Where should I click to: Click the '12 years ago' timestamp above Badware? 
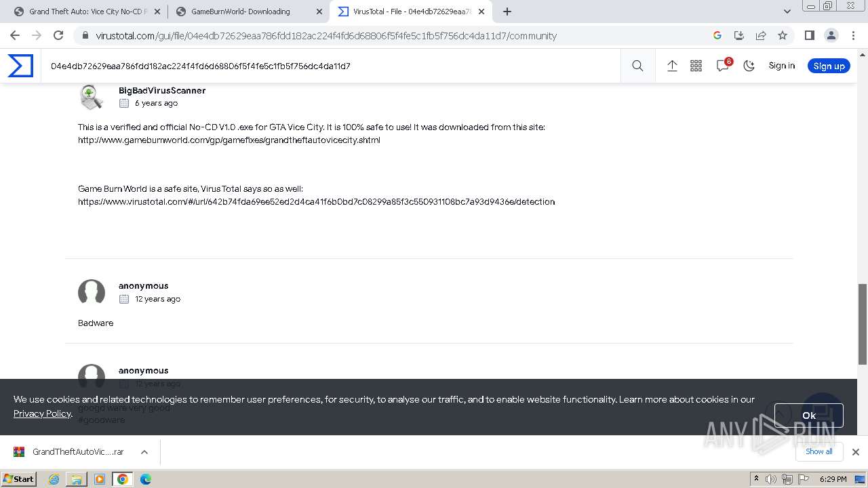[x=157, y=298]
